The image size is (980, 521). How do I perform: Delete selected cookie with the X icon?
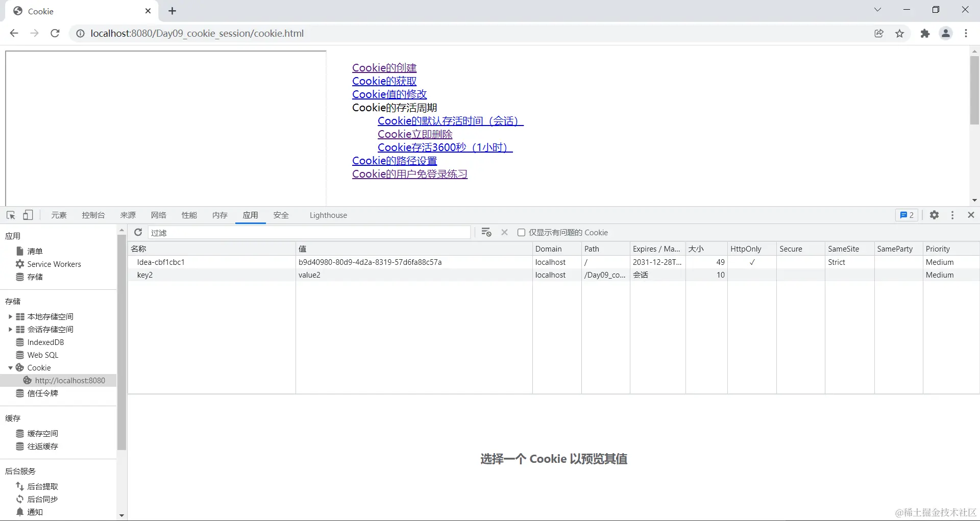(504, 232)
